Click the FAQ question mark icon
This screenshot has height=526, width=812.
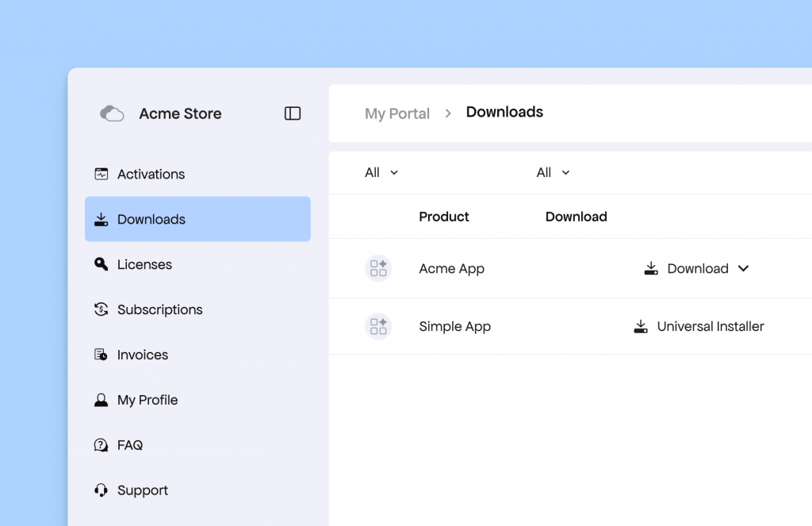[x=101, y=445]
